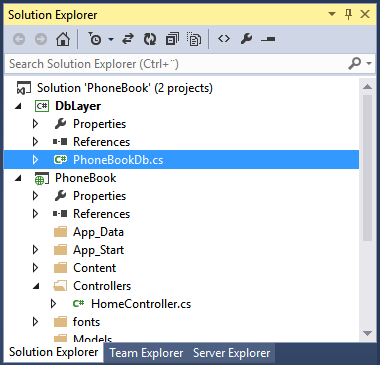Click the Refresh toolbar icon
Screen dimensions: 380x365
150,39
